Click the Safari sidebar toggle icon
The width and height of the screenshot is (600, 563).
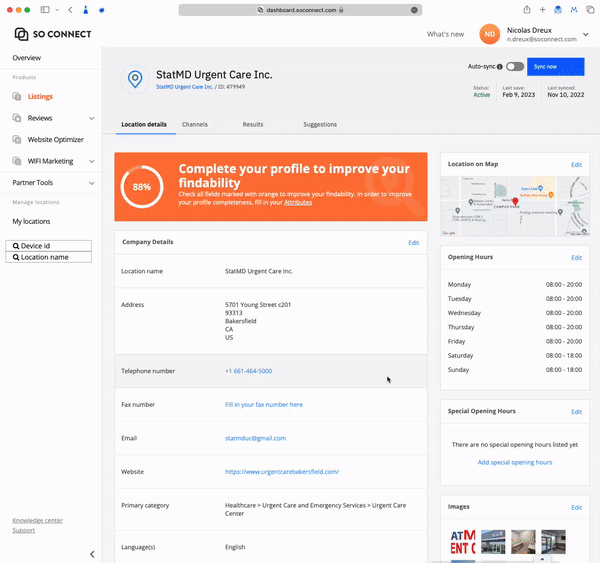pos(45,10)
